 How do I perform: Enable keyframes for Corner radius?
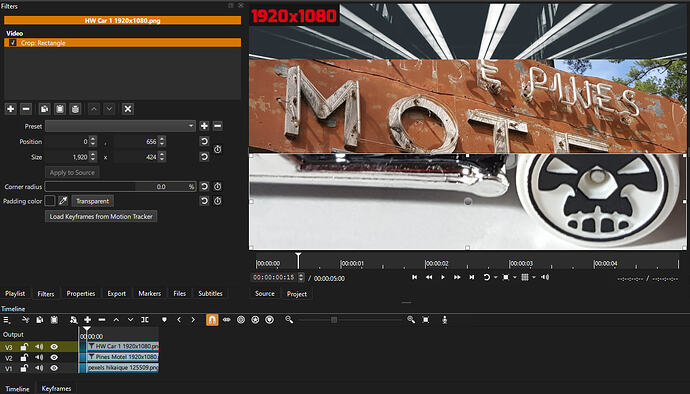click(218, 187)
